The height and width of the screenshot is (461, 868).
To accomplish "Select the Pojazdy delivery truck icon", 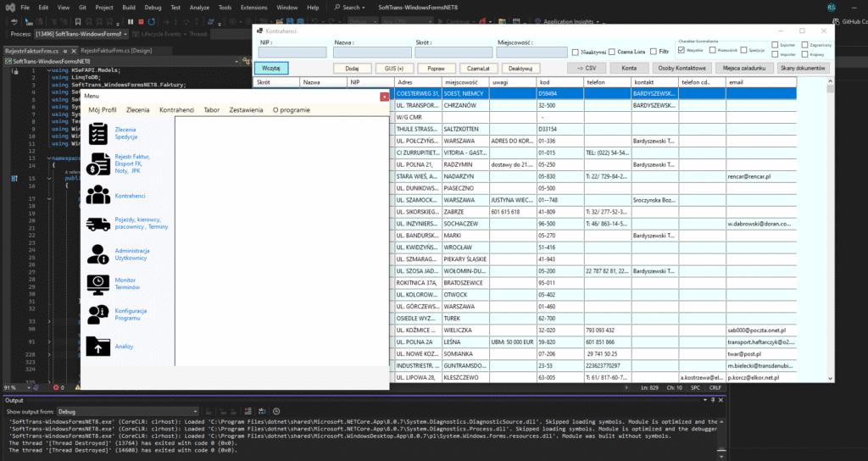I will (99, 224).
